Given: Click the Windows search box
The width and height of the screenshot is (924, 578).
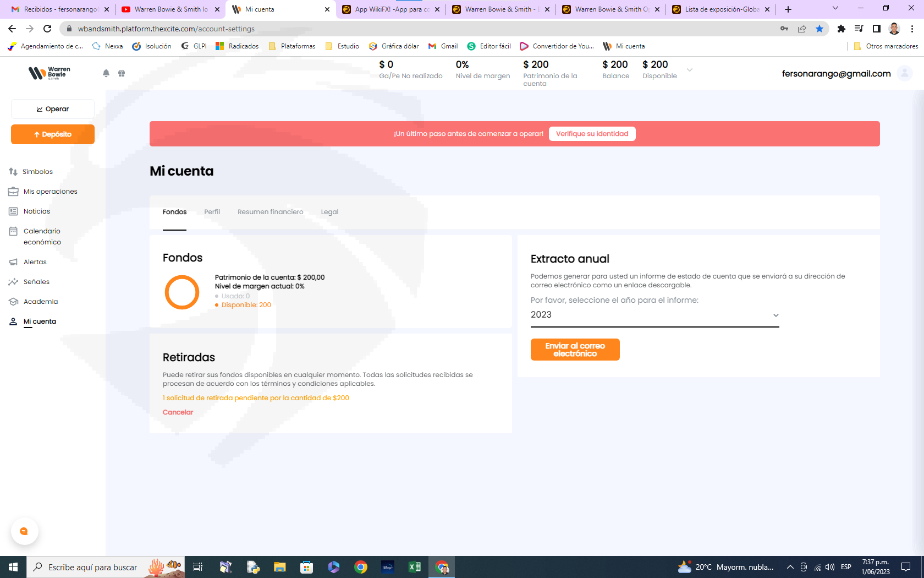Looking at the screenshot, I should [92, 567].
